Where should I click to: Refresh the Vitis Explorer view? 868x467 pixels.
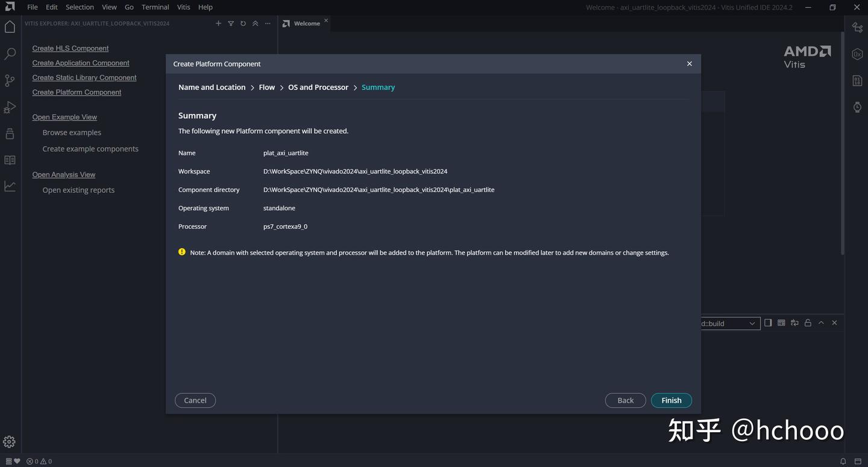click(x=243, y=24)
